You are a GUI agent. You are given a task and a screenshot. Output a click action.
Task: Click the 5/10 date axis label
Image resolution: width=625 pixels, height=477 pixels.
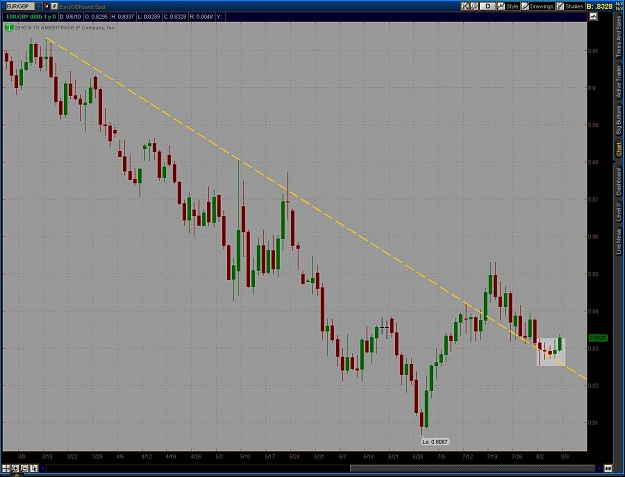pyautogui.click(x=244, y=457)
